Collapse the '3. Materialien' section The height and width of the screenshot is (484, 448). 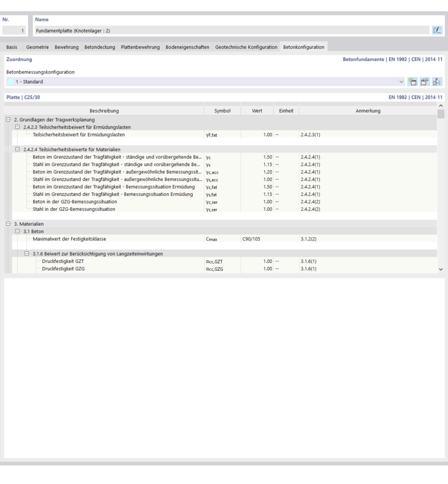pos(8,224)
